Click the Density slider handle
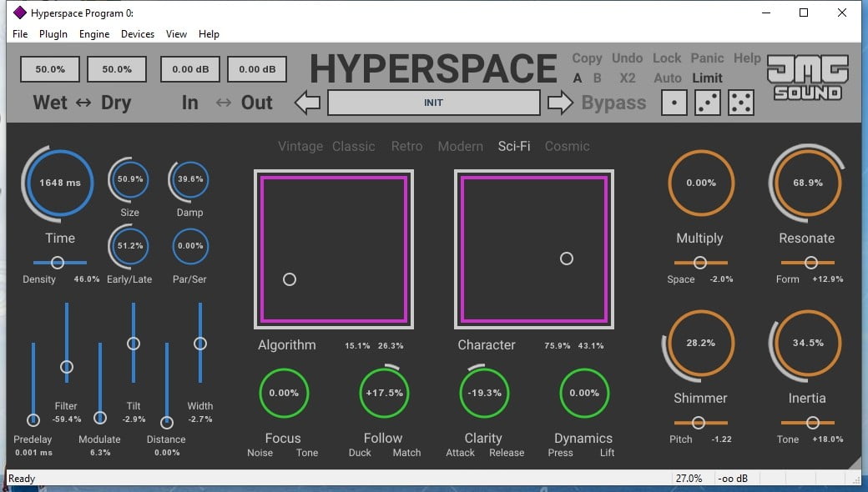 (x=58, y=263)
